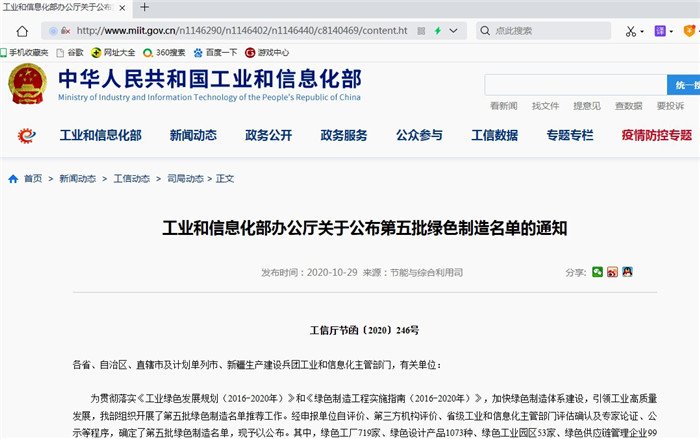Share article via Weibo icon
The height and width of the screenshot is (439, 700).
[612, 272]
